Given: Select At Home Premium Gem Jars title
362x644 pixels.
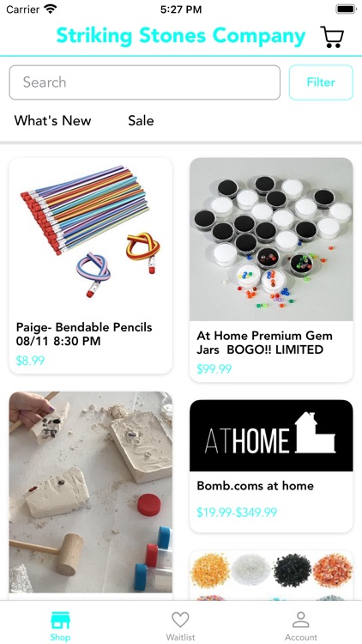Looking at the screenshot, I should 265,343.
